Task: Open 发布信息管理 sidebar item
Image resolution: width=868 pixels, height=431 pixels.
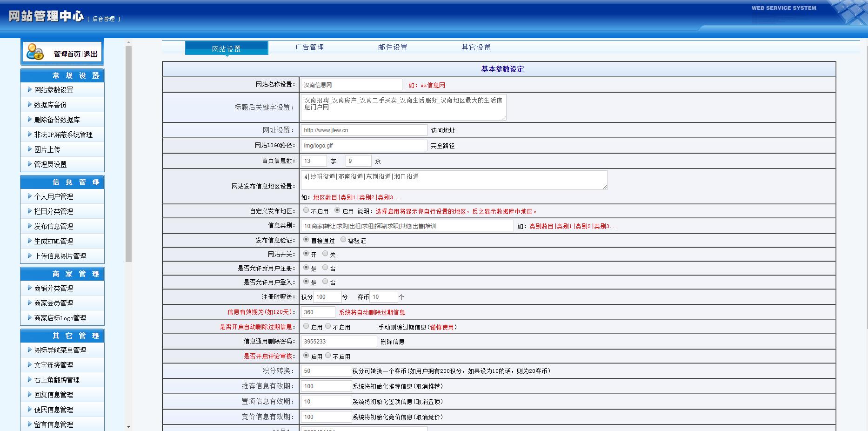Action: click(53, 226)
